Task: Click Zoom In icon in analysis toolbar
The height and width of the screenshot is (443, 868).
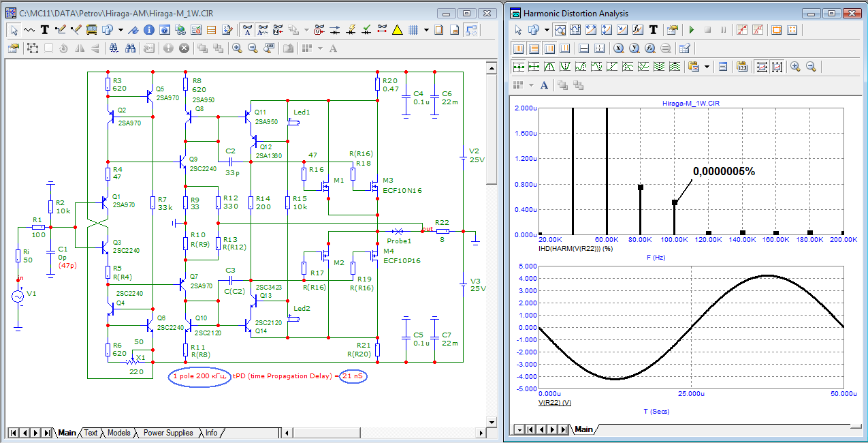Action: point(795,67)
